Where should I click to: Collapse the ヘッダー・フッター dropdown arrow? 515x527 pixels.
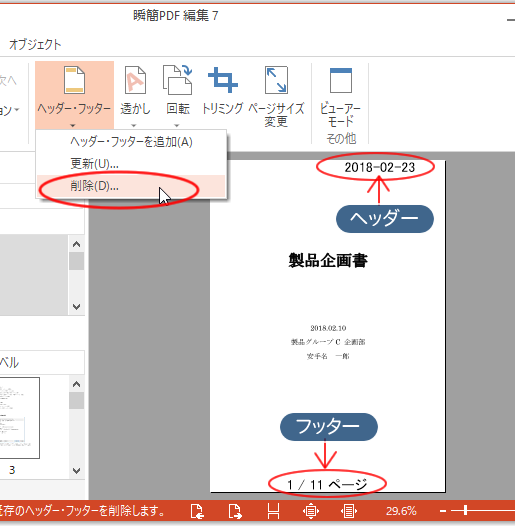tap(73, 126)
